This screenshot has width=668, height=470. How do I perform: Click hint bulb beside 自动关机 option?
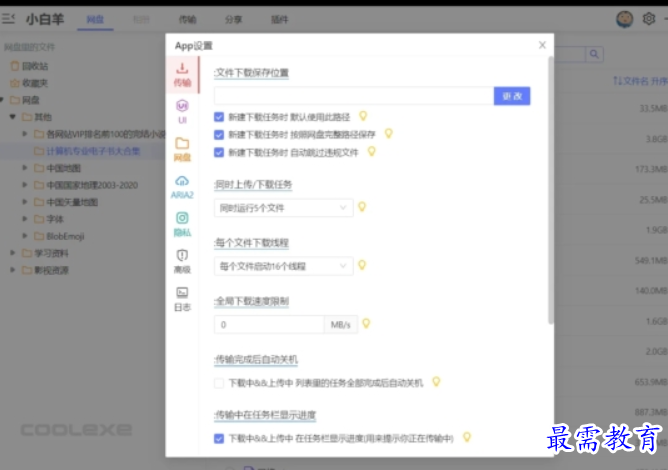[x=436, y=382]
